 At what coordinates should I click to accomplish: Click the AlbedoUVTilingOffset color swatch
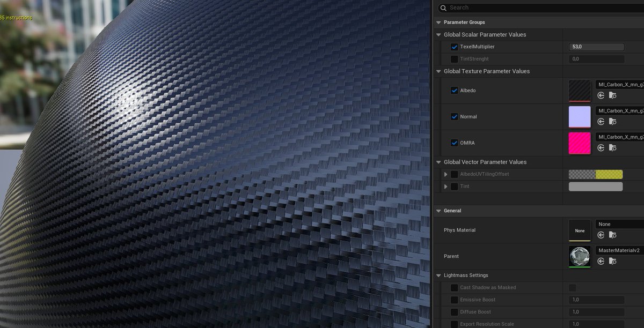(x=596, y=174)
